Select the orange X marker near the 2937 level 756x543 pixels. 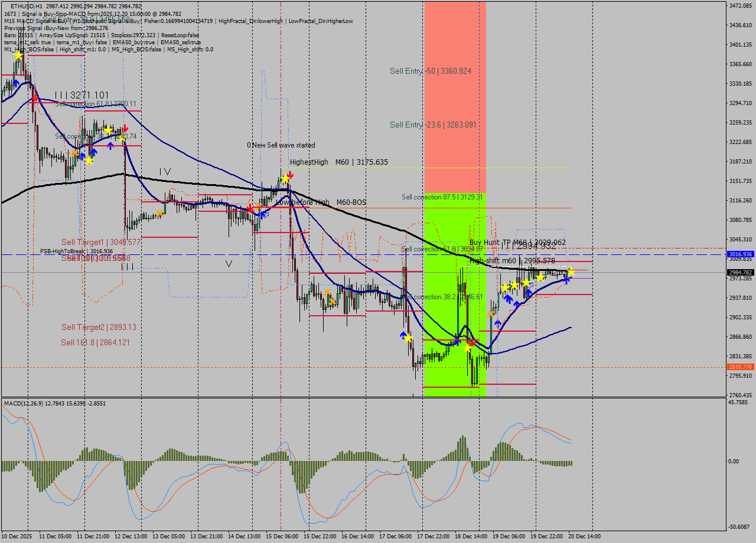pos(491,313)
